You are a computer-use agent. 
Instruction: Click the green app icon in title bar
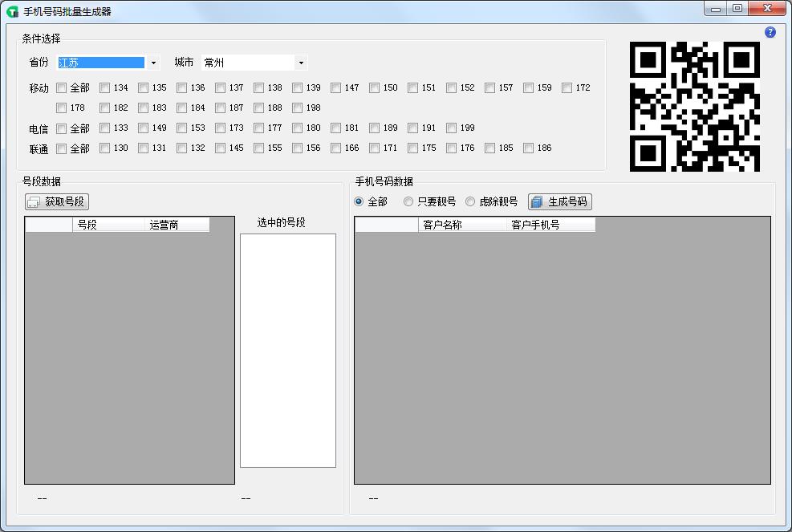(x=12, y=11)
